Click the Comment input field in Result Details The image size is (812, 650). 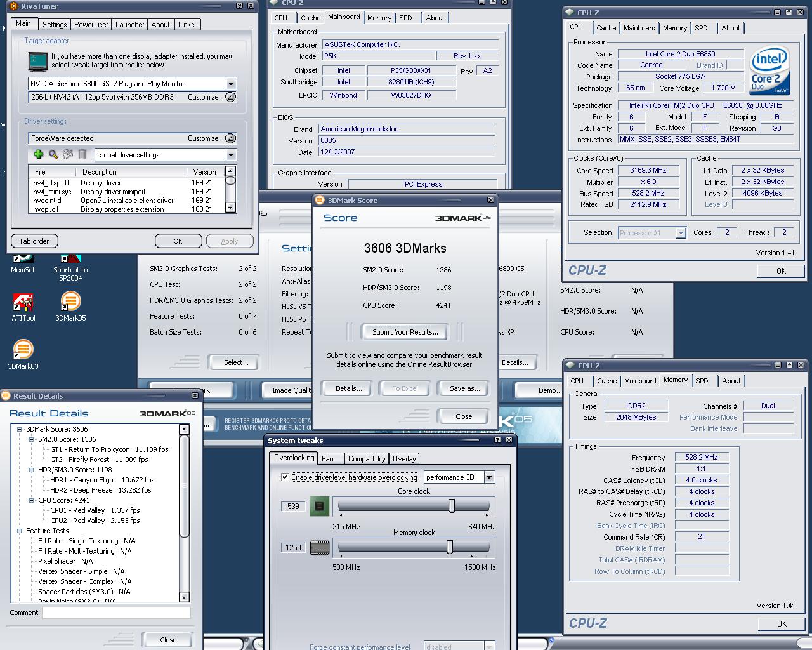116,613
